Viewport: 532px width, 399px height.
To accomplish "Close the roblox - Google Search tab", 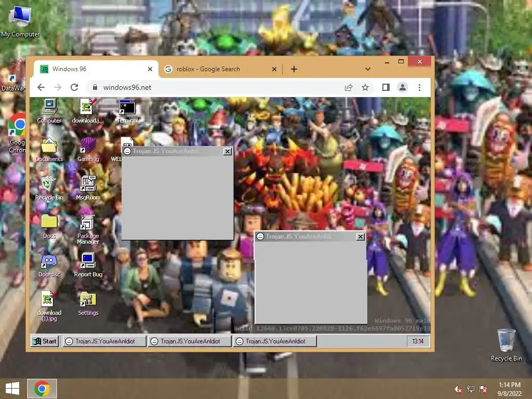I will pyautogui.click(x=274, y=69).
